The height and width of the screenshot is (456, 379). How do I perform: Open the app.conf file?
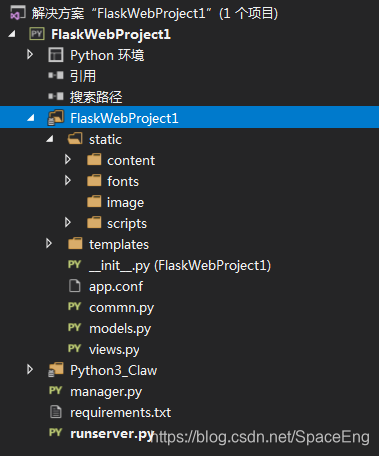(116, 287)
